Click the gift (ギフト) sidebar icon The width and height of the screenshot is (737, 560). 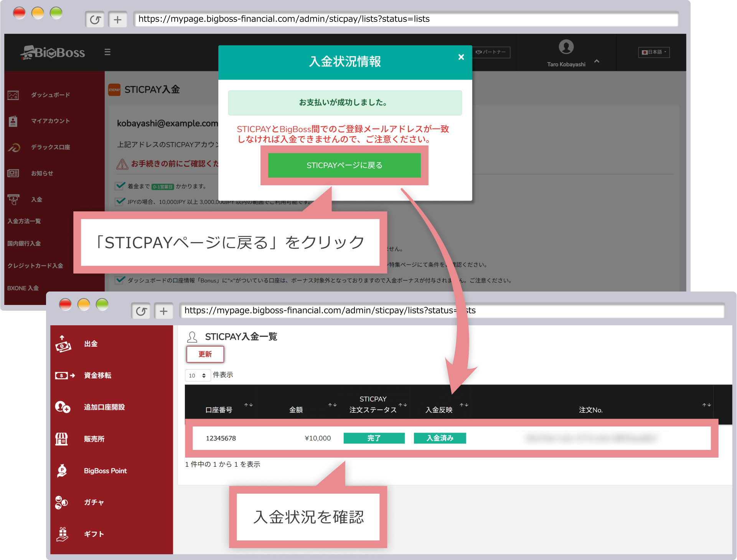pos(62,534)
